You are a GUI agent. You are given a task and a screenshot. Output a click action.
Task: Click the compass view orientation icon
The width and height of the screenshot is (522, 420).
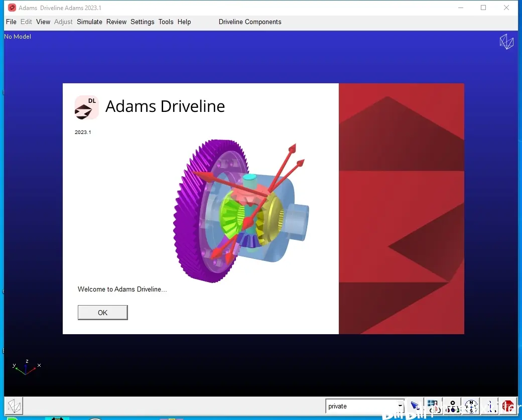tap(471, 406)
